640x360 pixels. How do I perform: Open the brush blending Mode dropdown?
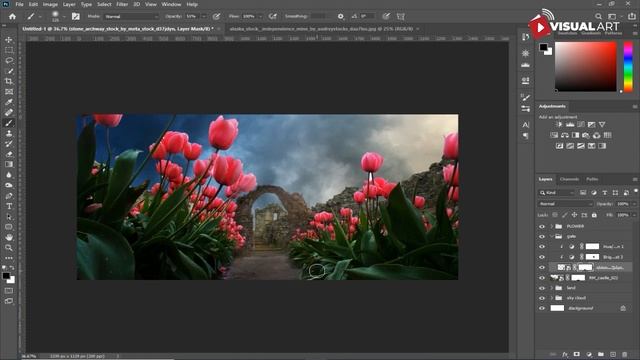pos(131,16)
